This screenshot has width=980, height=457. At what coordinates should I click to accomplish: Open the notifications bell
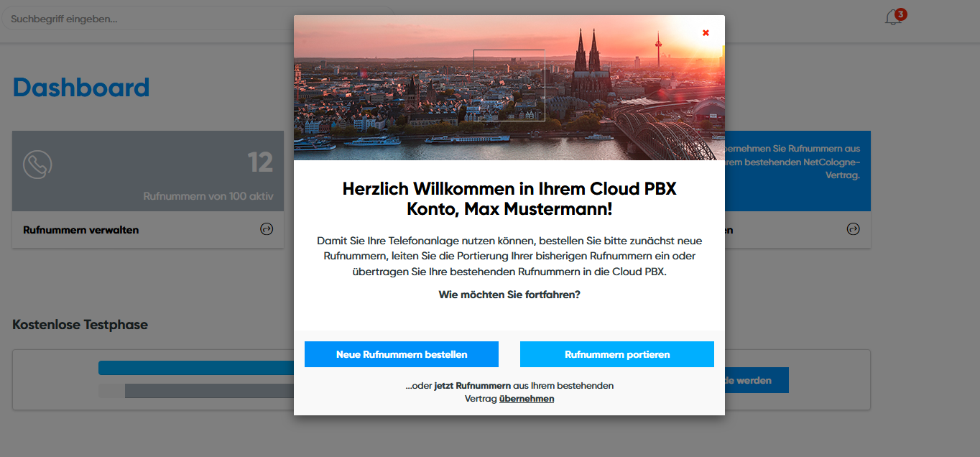pos(892,18)
